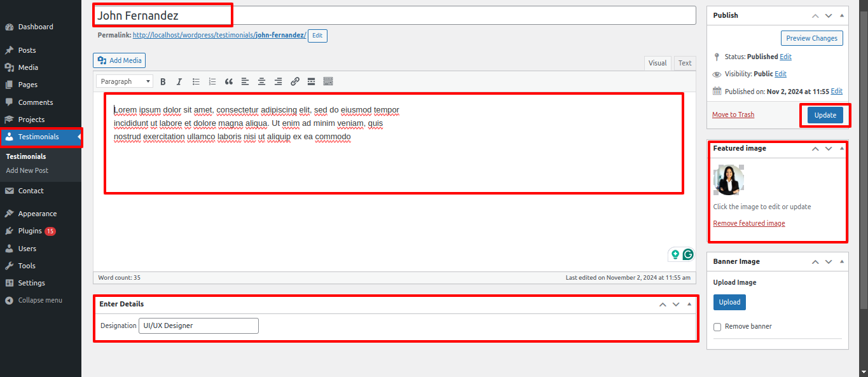Switch to the Text editor tab
Viewport: 868px width, 377px height.
[685, 63]
